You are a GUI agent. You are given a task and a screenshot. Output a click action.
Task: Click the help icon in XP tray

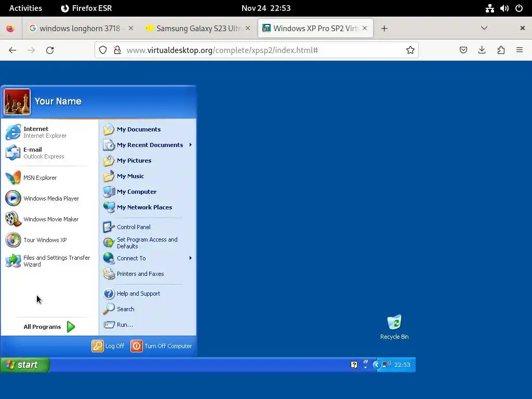tap(354, 365)
